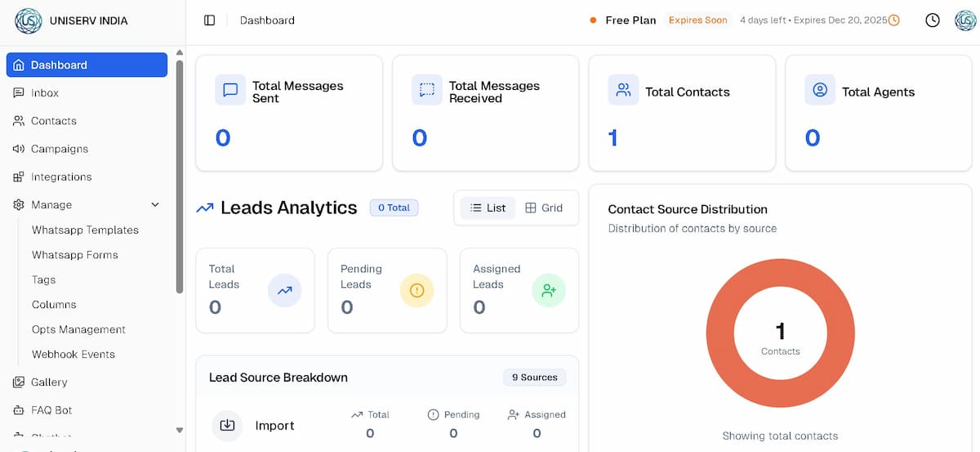Click the Total Contacts people icon

pos(623,90)
